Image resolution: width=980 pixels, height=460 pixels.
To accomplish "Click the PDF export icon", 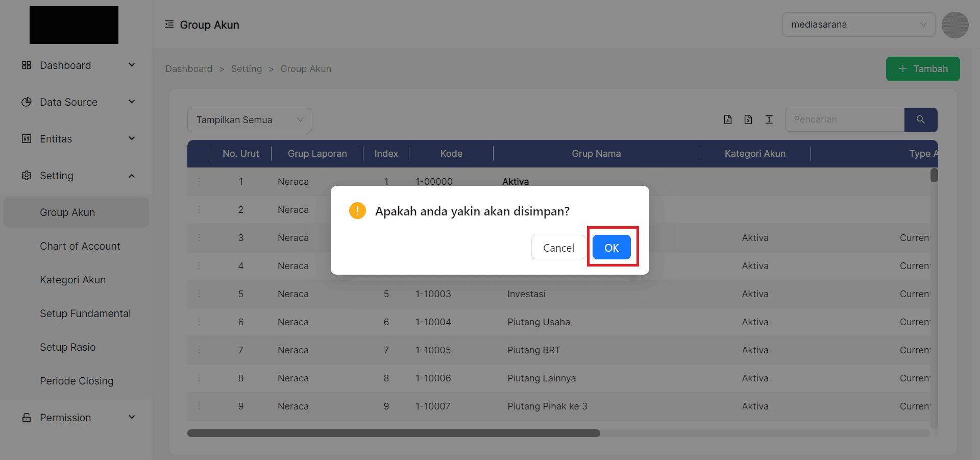I will (727, 119).
